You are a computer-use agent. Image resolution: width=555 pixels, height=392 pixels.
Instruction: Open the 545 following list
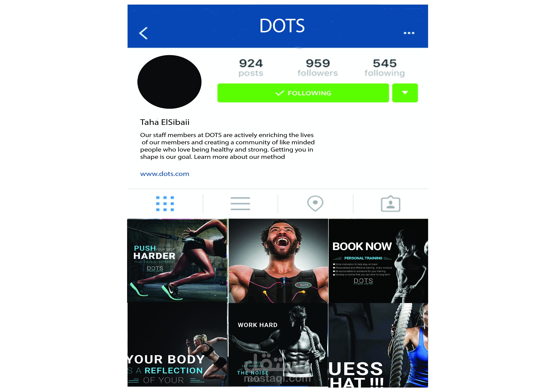coord(385,67)
